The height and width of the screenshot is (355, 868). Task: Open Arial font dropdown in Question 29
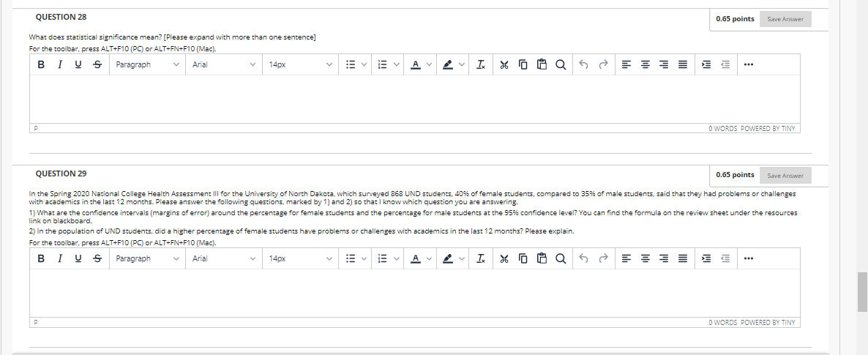coord(224,258)
